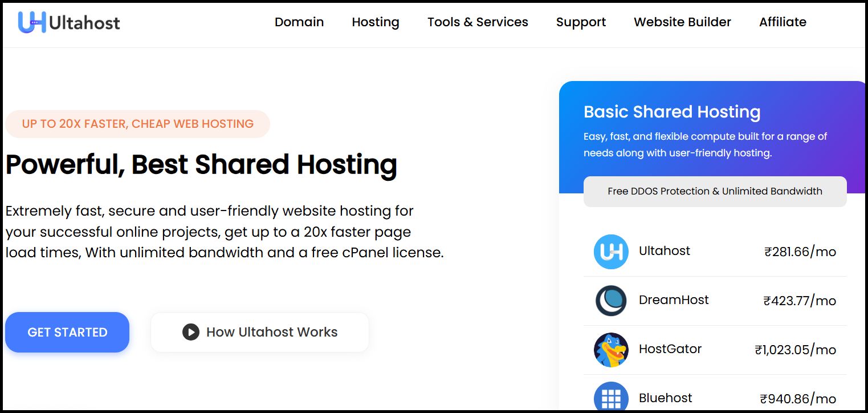
Task: Click the 'UP TO 20X FASTER' badge
Action: (137, 124)
